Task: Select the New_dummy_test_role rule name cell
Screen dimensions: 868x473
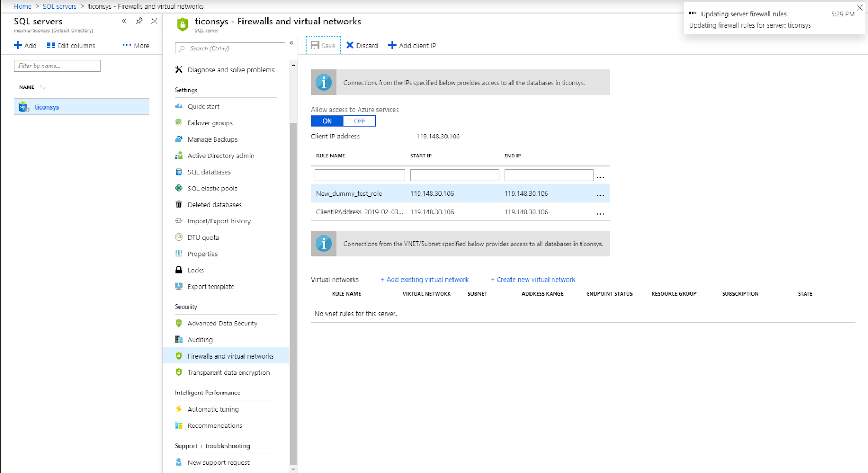Action: [x=349, y=194]
